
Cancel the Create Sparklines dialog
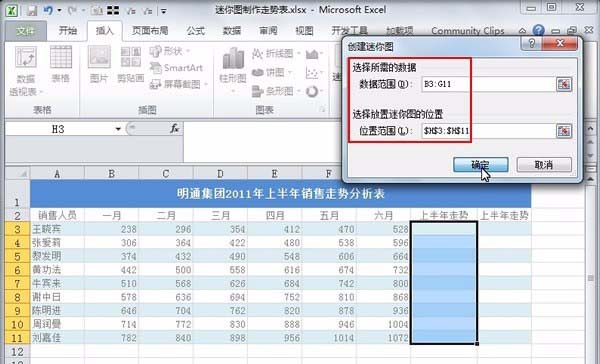(x=544, y=165)
